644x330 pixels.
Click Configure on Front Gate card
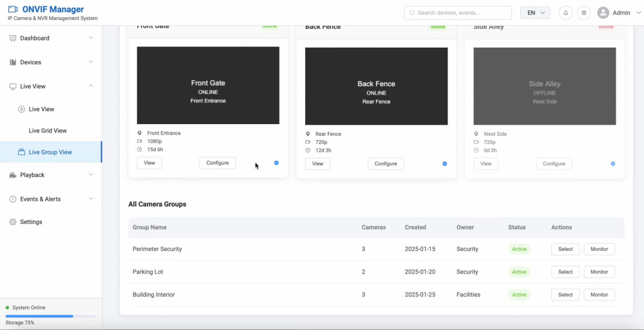tap(218, 163)
